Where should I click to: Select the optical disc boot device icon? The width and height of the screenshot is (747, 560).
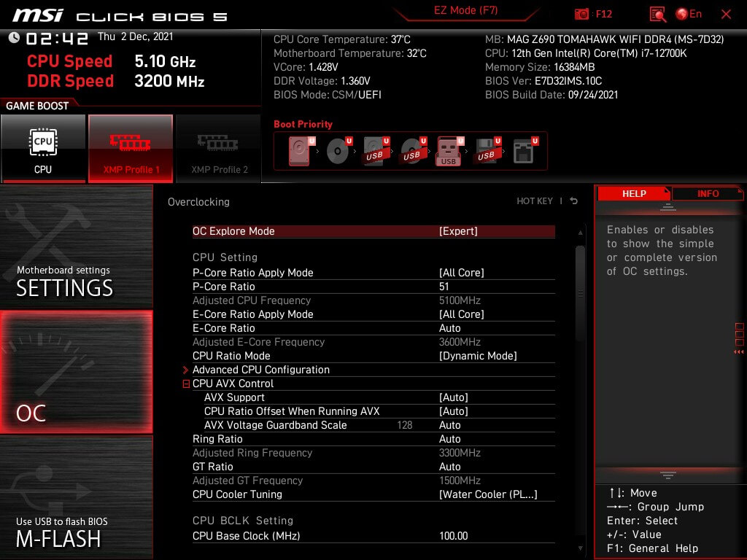click(338, 151)
